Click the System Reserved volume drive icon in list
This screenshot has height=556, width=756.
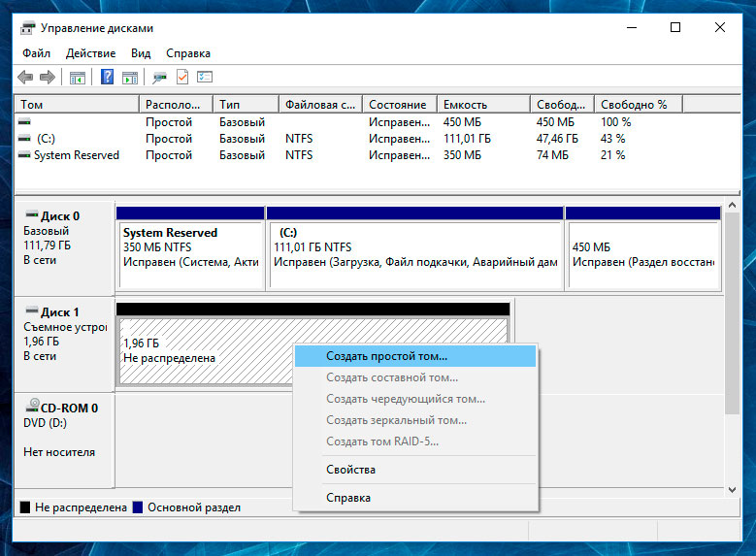(24, 155)
